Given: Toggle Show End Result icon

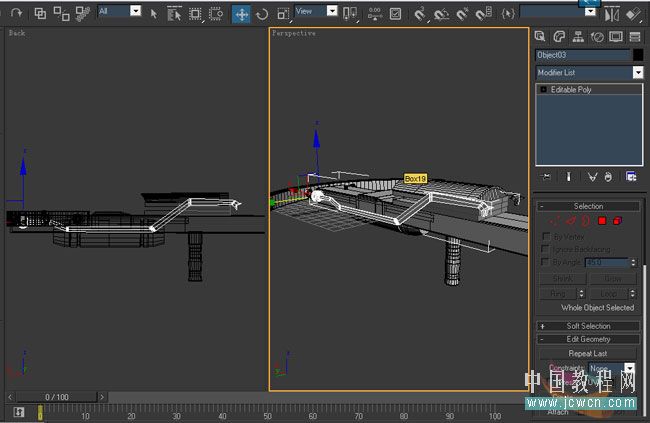Looking at the screenshot, I should [x=568, y=177].
